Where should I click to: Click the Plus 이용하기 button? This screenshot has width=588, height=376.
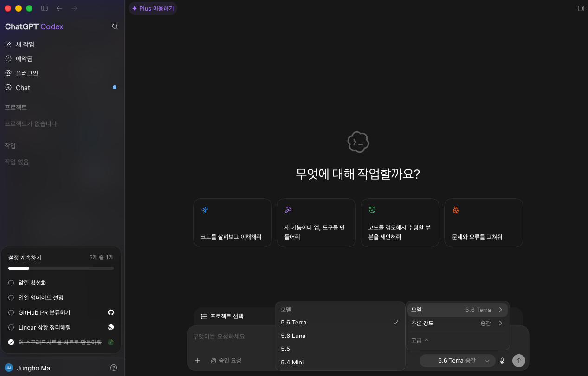coord(153,8)
